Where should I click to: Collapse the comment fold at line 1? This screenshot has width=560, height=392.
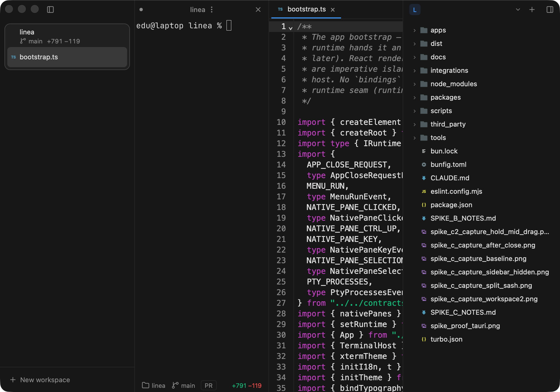coord(291,28)
